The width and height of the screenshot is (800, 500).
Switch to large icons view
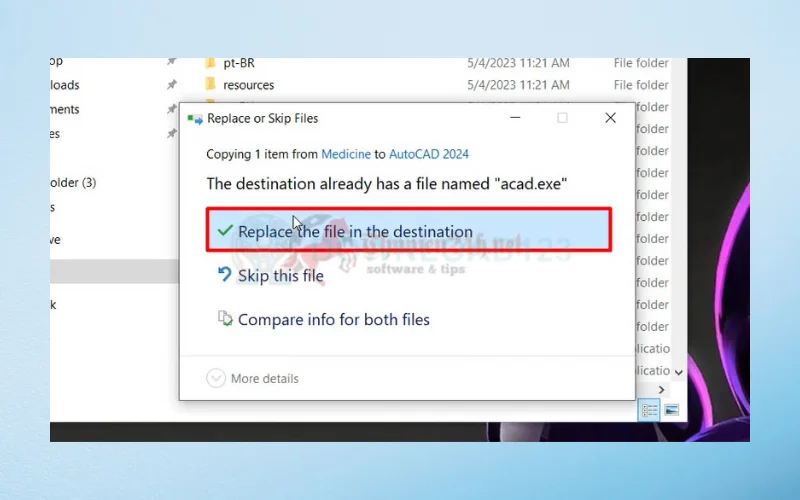click(671, 410)
